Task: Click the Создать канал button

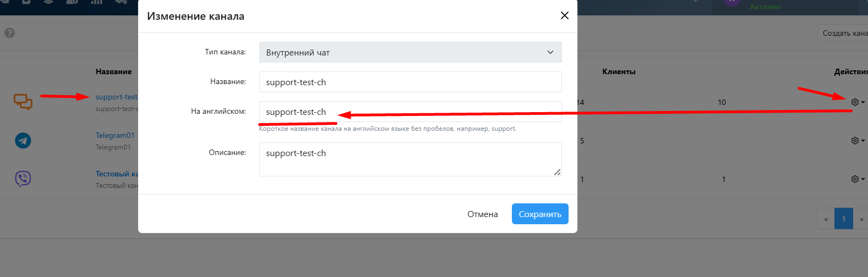Action: [844, 33]
